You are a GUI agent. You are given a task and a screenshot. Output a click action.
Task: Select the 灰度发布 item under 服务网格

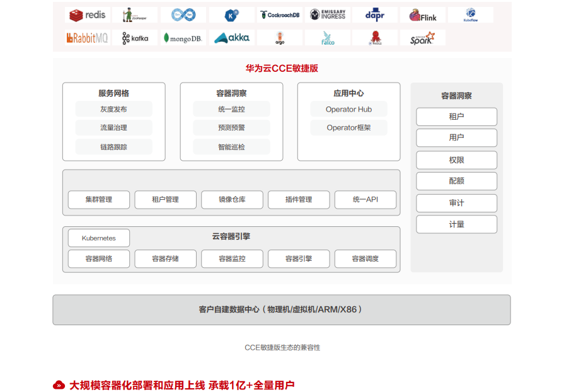pos(113,109)
